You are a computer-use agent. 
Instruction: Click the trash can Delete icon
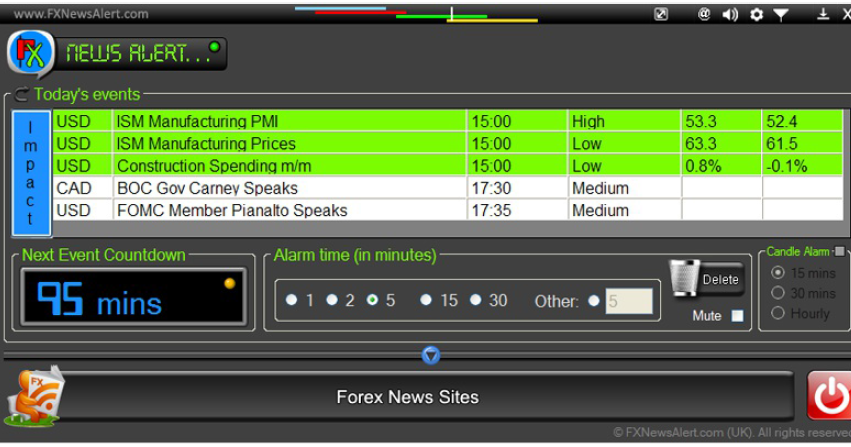(x=684, y=278)
